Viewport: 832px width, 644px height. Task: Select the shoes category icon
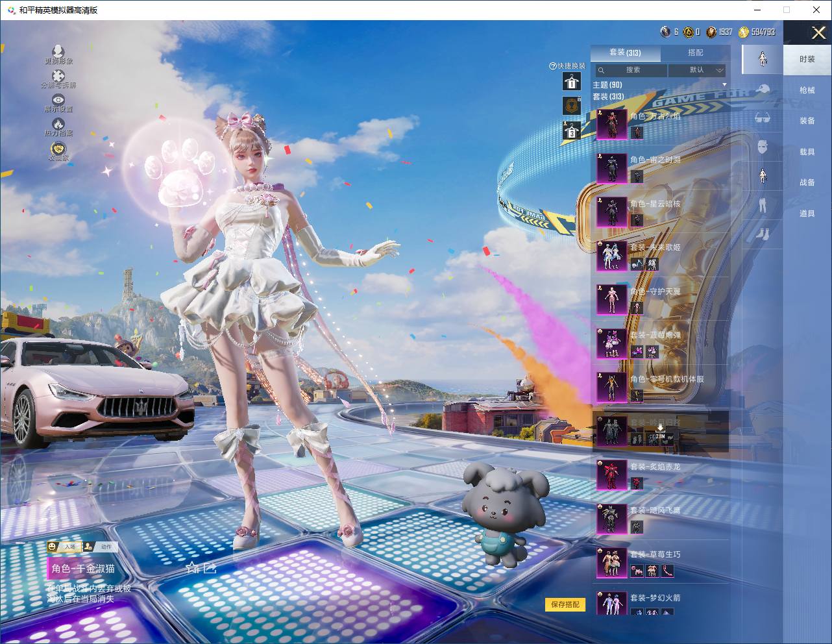point(763,234)
